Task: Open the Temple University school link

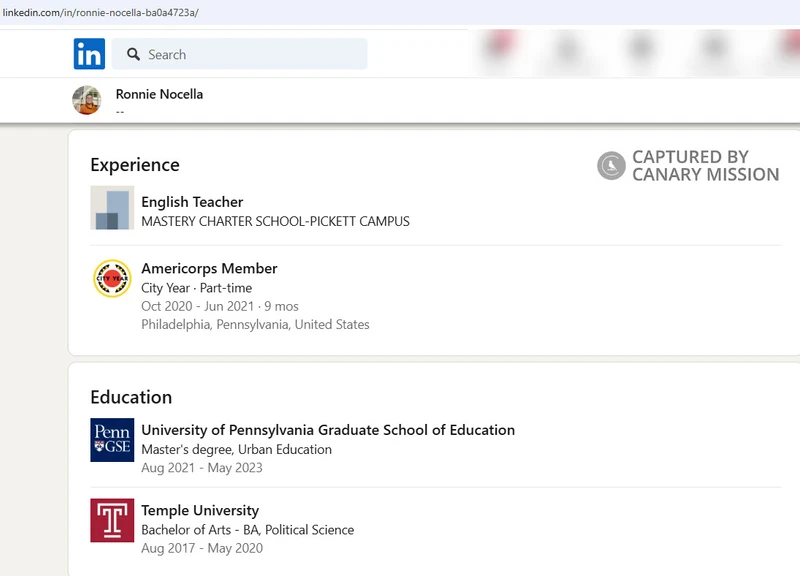Action: tap(200, 510)
